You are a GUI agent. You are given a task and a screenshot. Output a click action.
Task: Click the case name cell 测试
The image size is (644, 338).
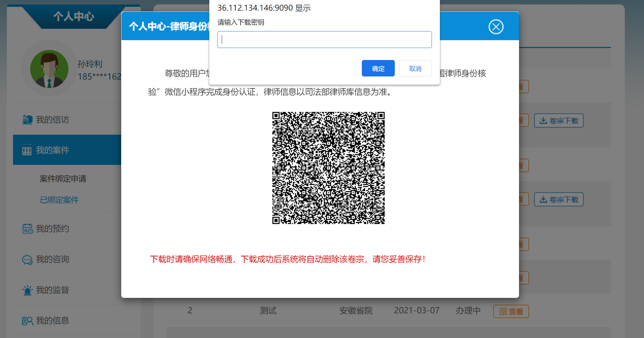268,311
